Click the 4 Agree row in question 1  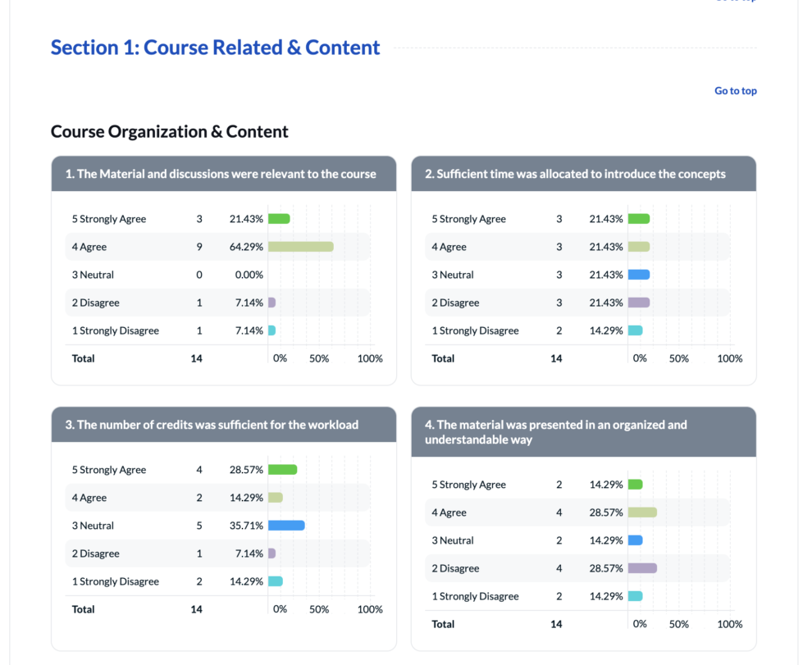(x=217, y=247)
